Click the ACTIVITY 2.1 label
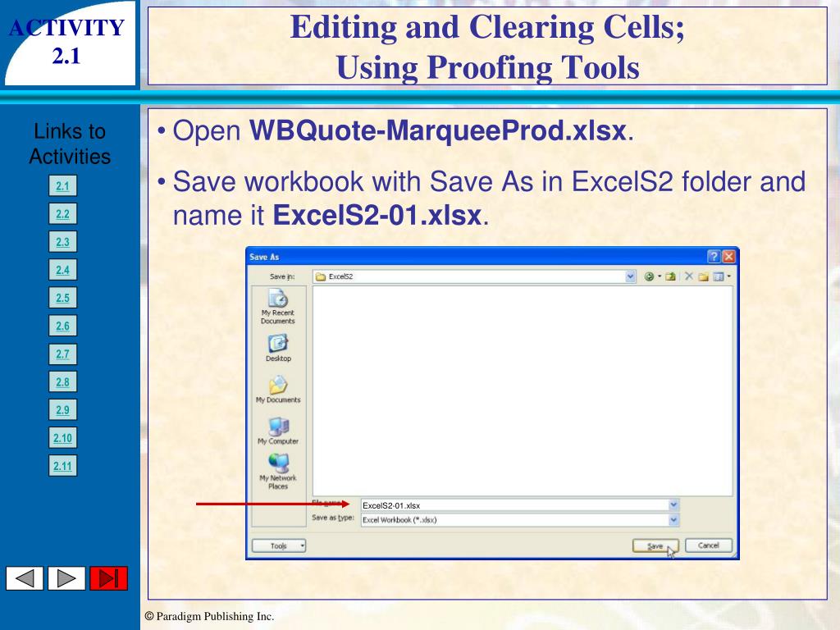Image resolution: width=840 pixels, height=630 pixels. [66, 42]
